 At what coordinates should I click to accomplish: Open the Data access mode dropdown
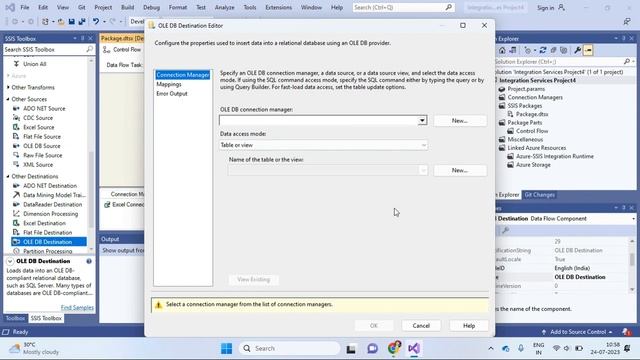(x=423, y=145)
